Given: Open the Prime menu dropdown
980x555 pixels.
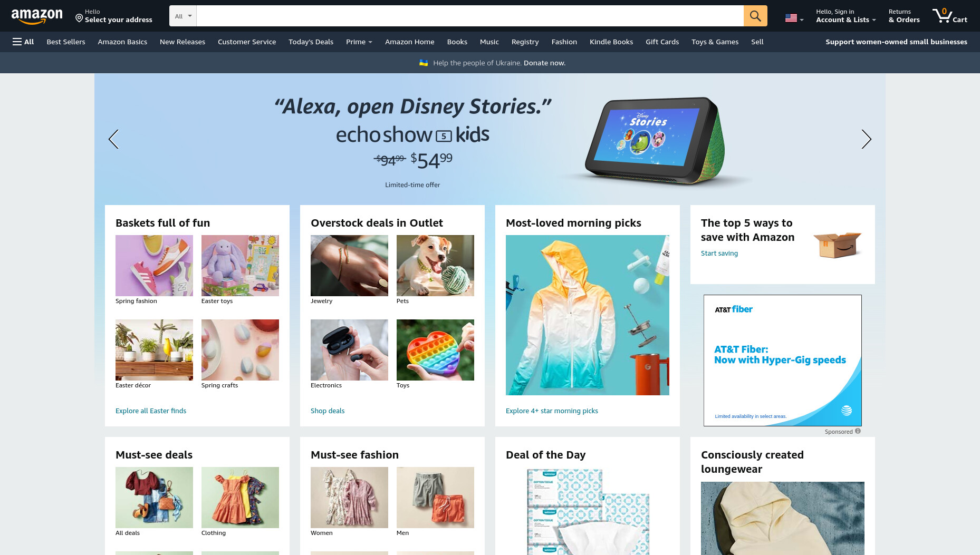Looking at the screenshot, I should 359,42.
